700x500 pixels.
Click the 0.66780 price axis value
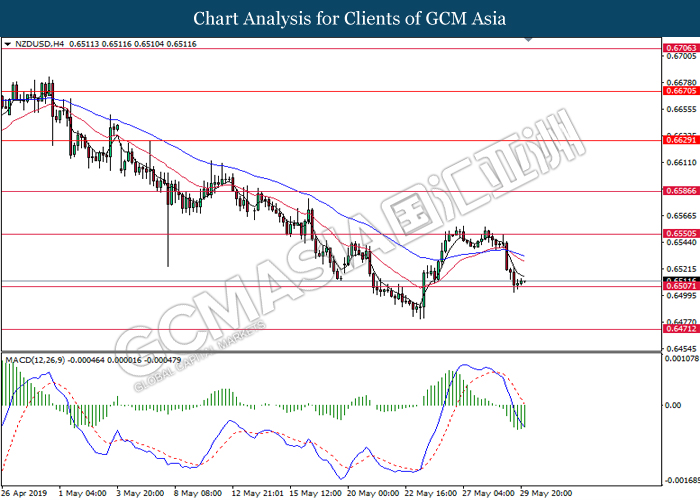coord(681,83)
